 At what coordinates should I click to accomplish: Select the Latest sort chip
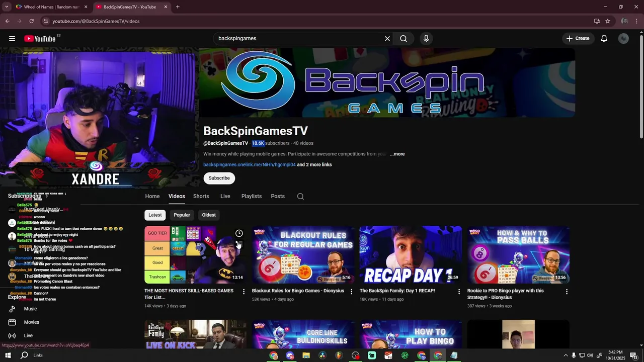coord(155,215)
